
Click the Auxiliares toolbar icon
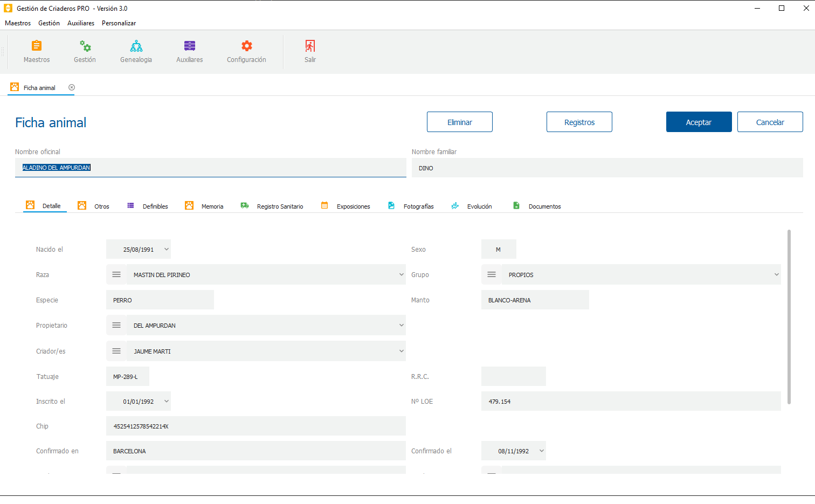coord(190,46)
